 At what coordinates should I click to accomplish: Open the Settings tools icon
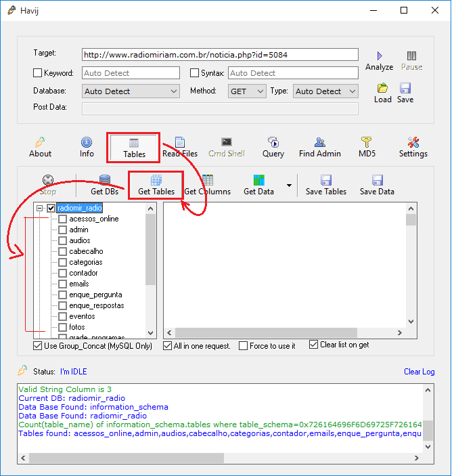413,142
